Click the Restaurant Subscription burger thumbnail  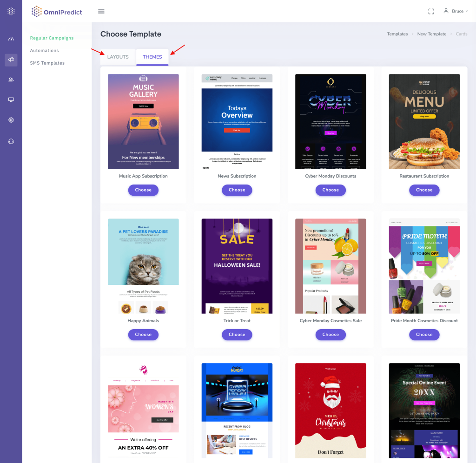424,121
